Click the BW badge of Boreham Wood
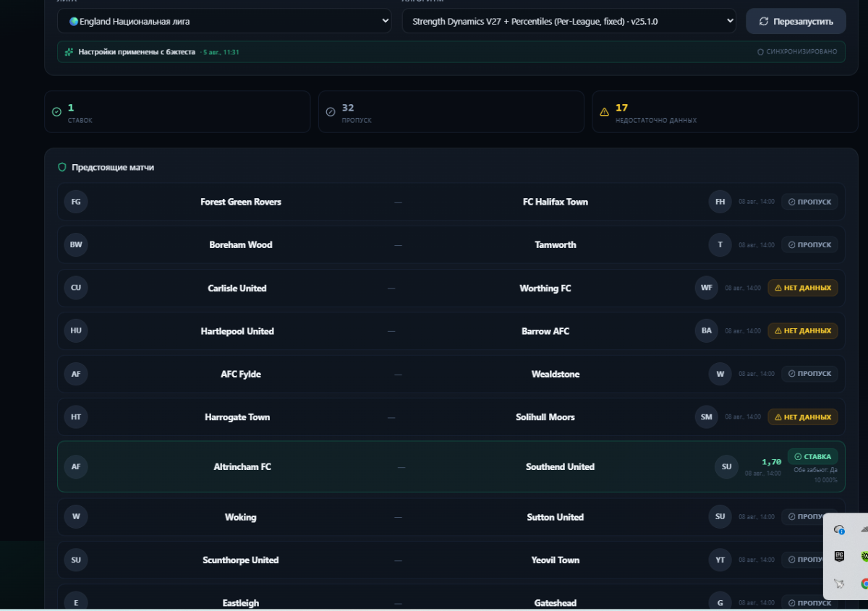This screenshot has height=611, width=868. click(76, 244)
